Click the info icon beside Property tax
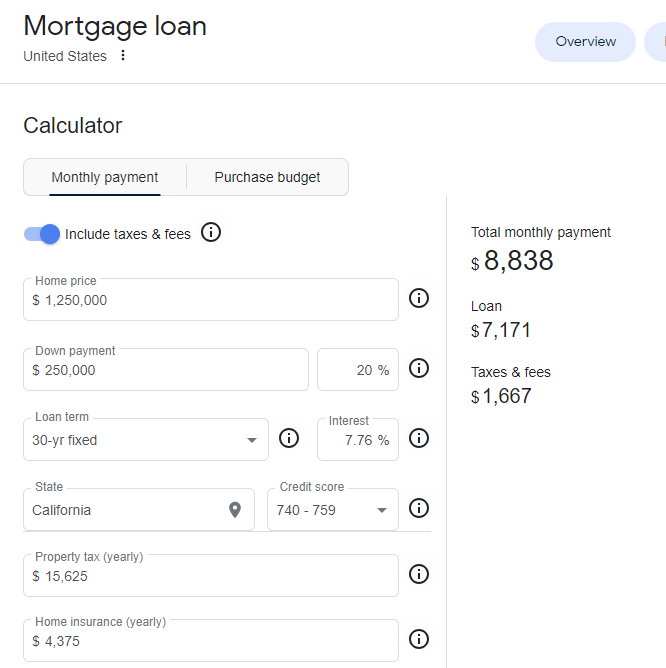 click(419, 574)
